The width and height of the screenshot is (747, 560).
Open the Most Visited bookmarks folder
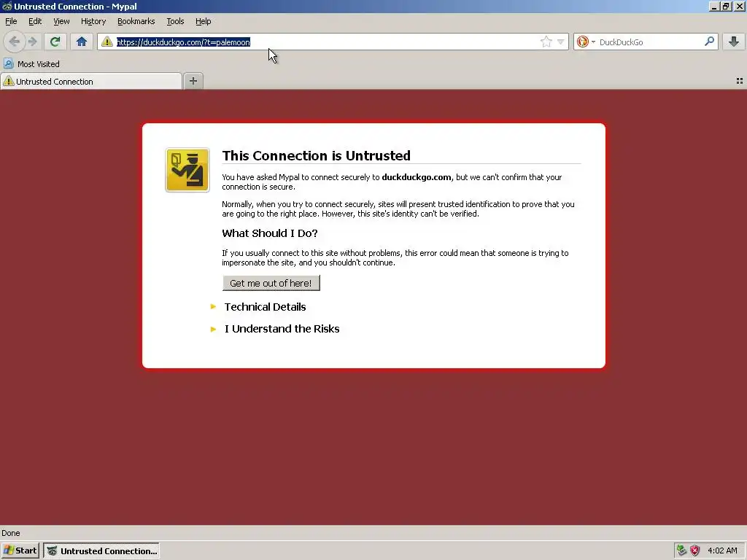pos(31,64)
